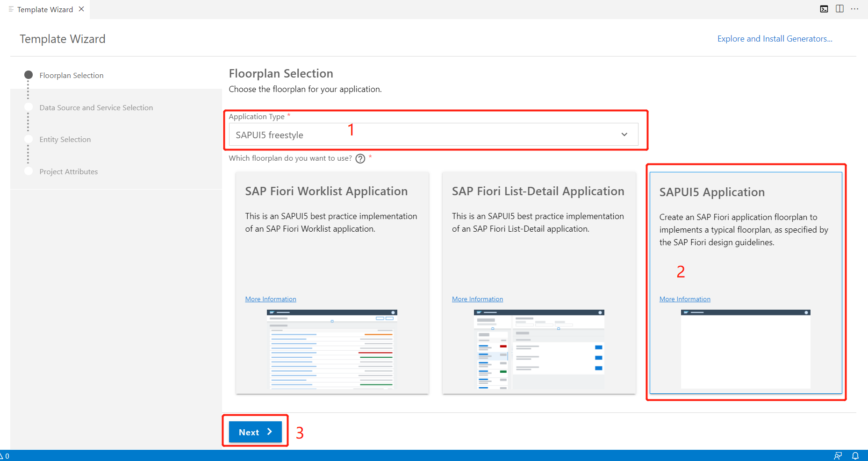Go to the Floorplan Selection step
Screen dimensions: 868x461
(x=72, y=75)
